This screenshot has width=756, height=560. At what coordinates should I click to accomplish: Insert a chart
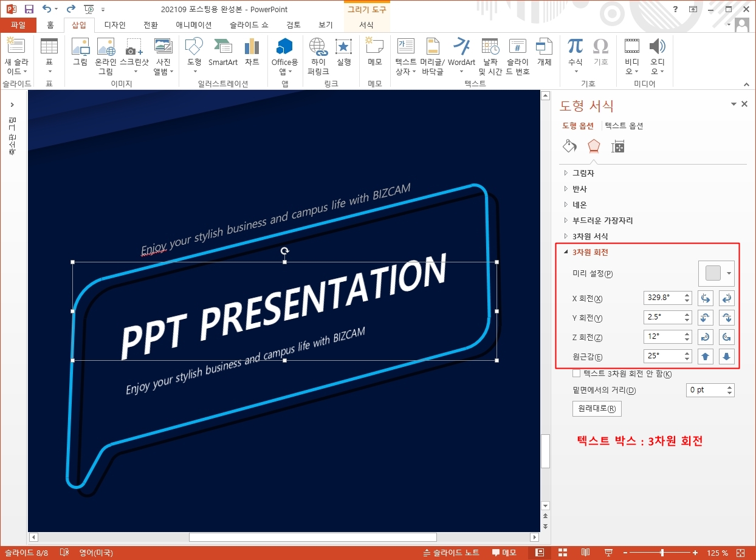pyautogui.click(x=252, y=52)
